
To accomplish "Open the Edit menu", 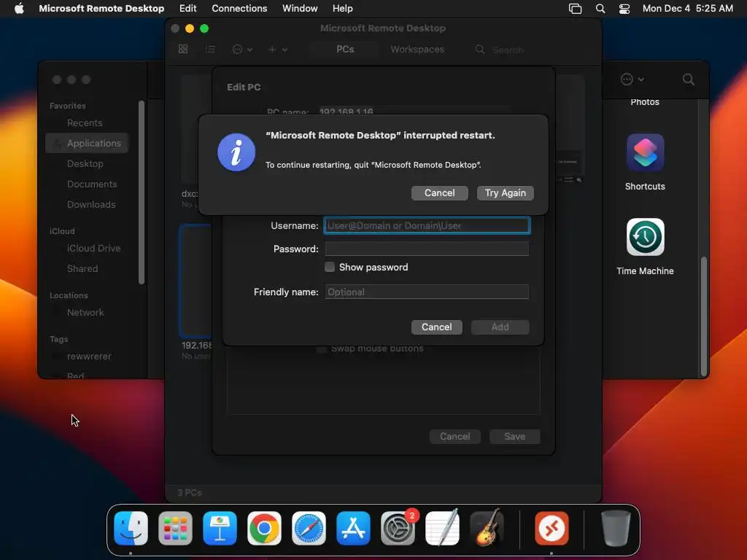I will 187,9.
